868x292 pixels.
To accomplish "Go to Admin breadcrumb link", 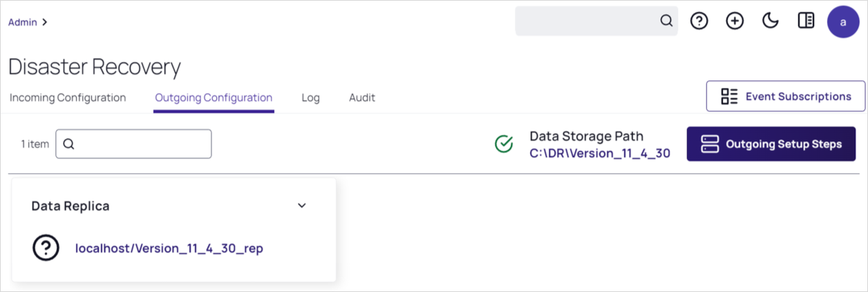I will click(22, 22).
